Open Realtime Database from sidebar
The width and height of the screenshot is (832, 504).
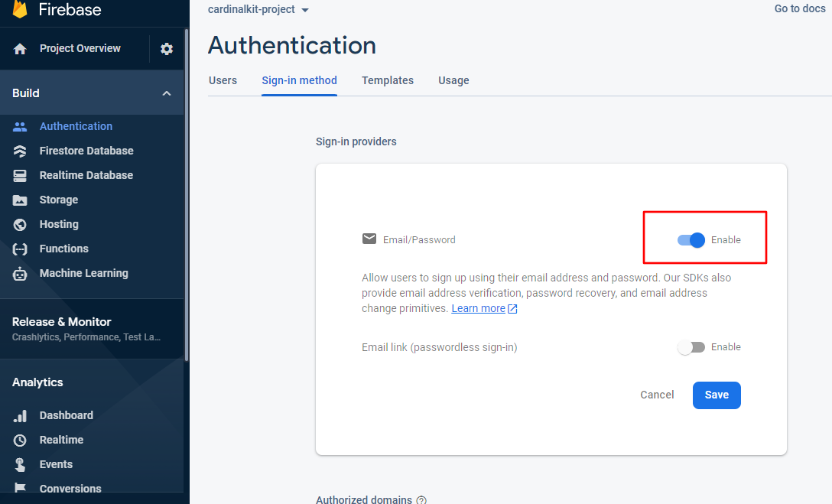click(85, 174)
